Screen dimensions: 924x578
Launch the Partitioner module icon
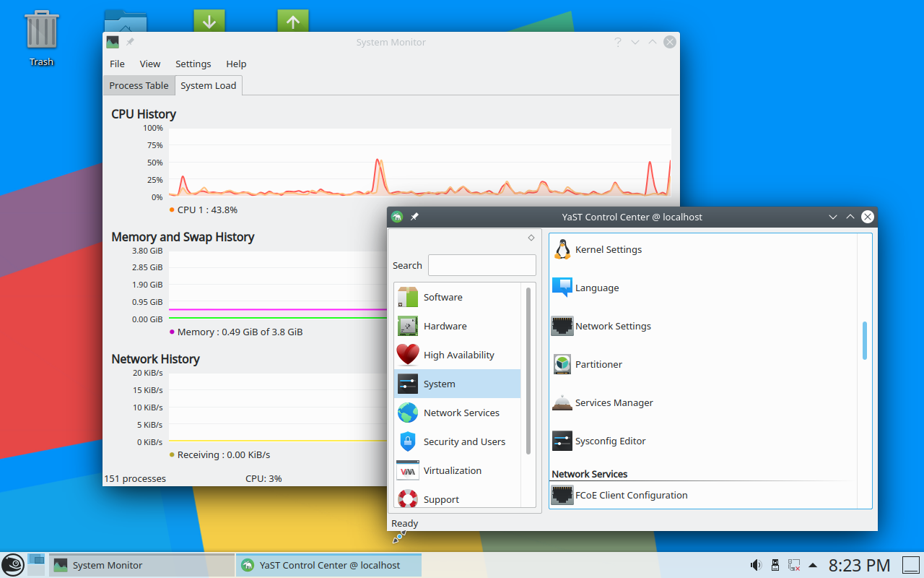pyautogui.click(x=562, y=364)
